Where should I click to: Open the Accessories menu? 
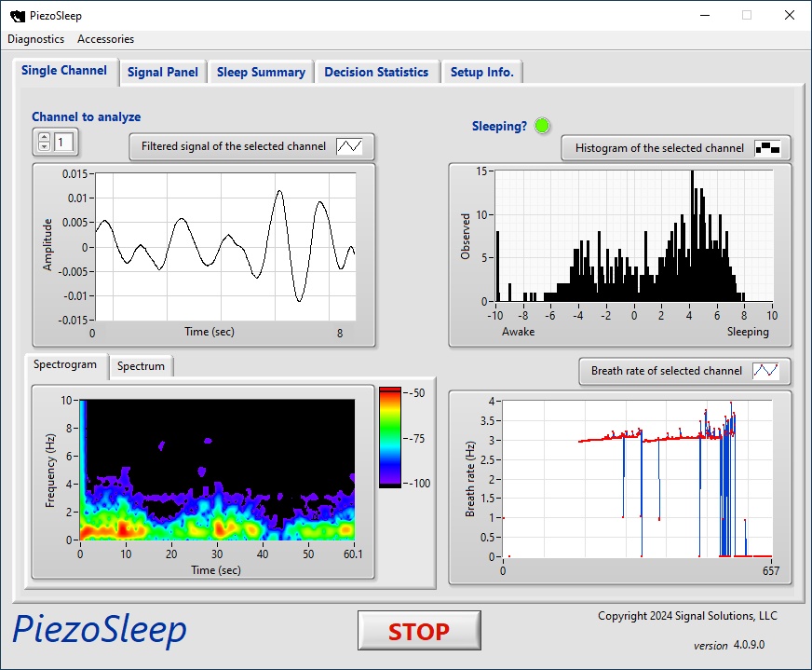pyautogui.click(x=105, y=39)
